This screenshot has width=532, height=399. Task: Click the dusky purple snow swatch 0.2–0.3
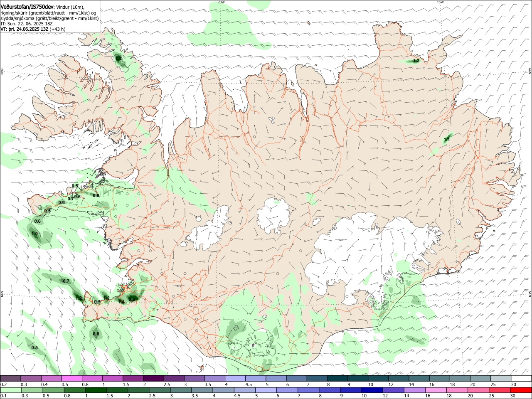tap(10, 379)
